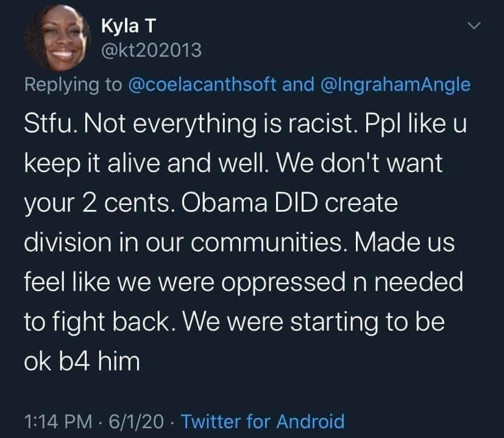
Task: Click the Kyla T display name
Action: (x=129, y=26)
